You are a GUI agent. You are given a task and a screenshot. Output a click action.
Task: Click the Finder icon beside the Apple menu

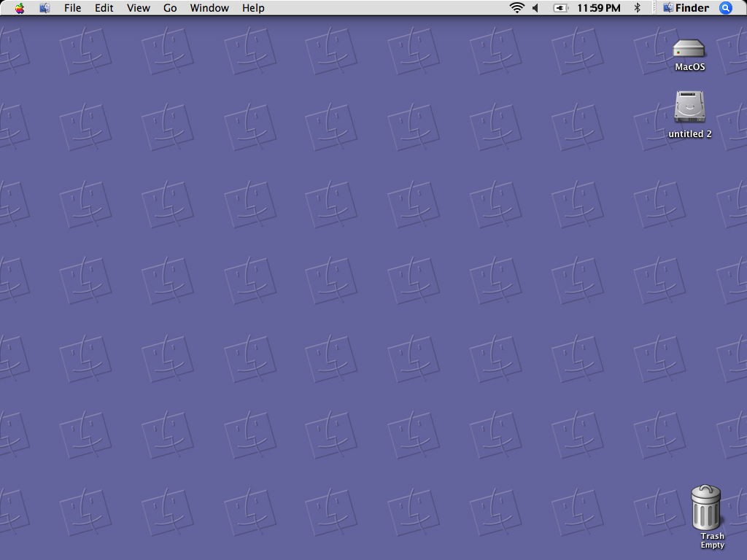[x=44, y=8]
